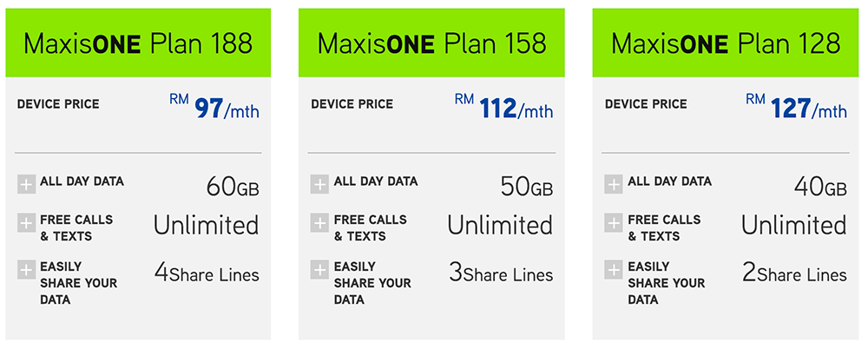The image size is (868, 349).
Task: Expand Easily Share Your Data in Plan 128
Action: (x=614, y=270)
